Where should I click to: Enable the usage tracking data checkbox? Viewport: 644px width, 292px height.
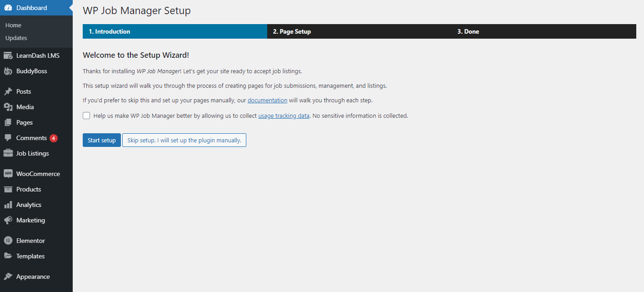point(86,116)
